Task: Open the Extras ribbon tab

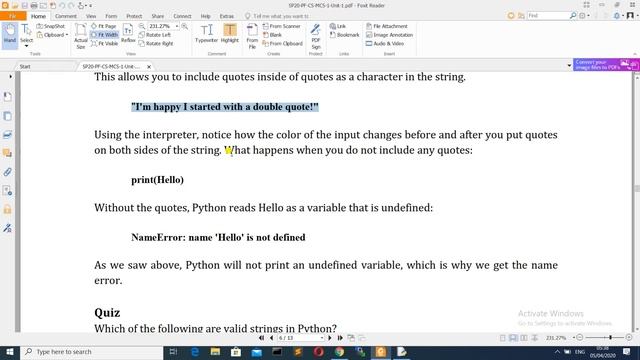Action: coord(227,16)
